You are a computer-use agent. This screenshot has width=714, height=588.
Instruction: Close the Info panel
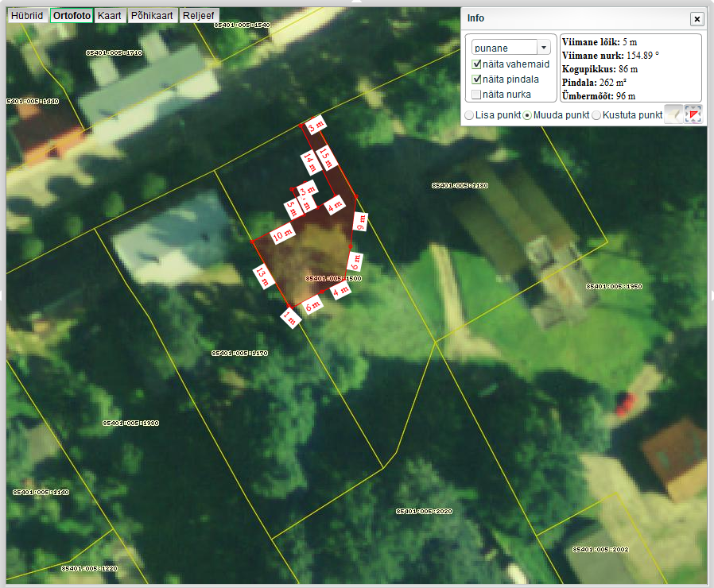pyautogui.click(x=697, y=18)
